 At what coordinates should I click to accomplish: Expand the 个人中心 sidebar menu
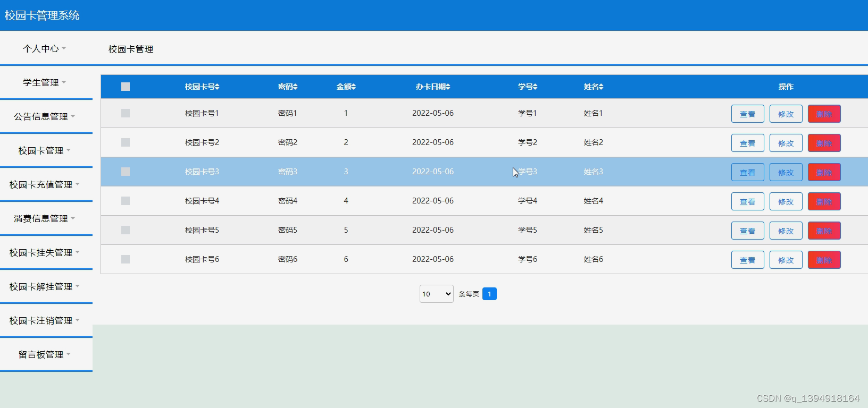point(45,48)
